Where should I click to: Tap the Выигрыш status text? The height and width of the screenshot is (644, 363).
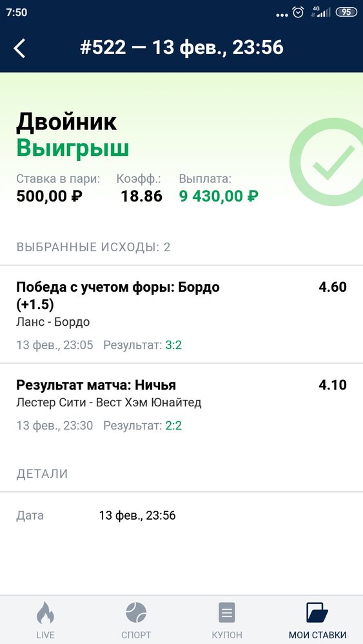(x=73, y=149)
